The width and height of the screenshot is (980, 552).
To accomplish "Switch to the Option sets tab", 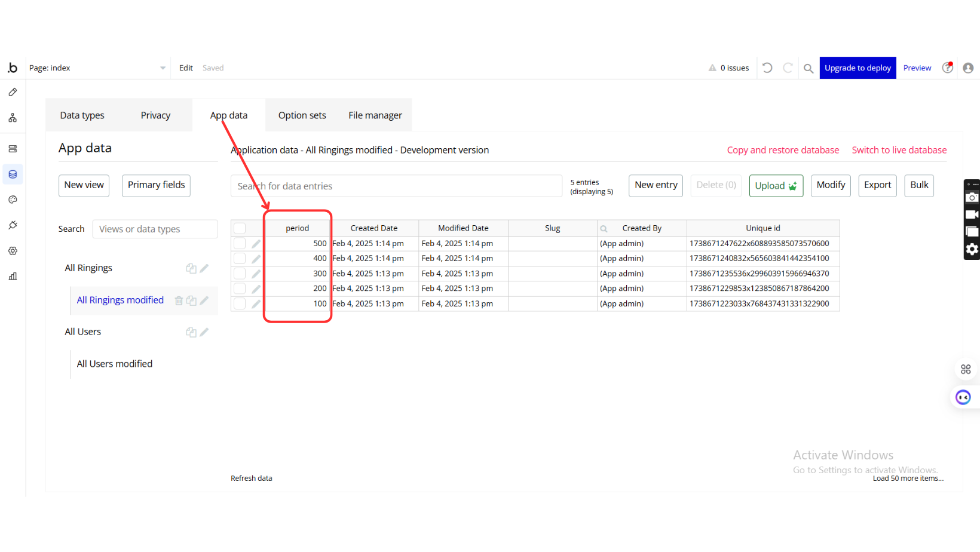I will tap(302, 115).
